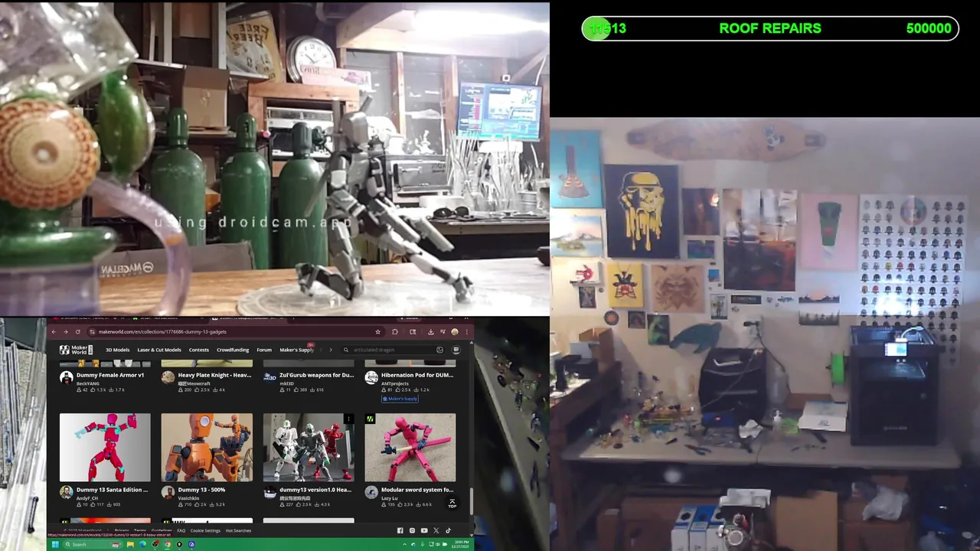Image resolution: width=980 pixels, height=551 pixels.
Task: Expand hidden system tray icons chevron
Action: [x=404, y=544]
